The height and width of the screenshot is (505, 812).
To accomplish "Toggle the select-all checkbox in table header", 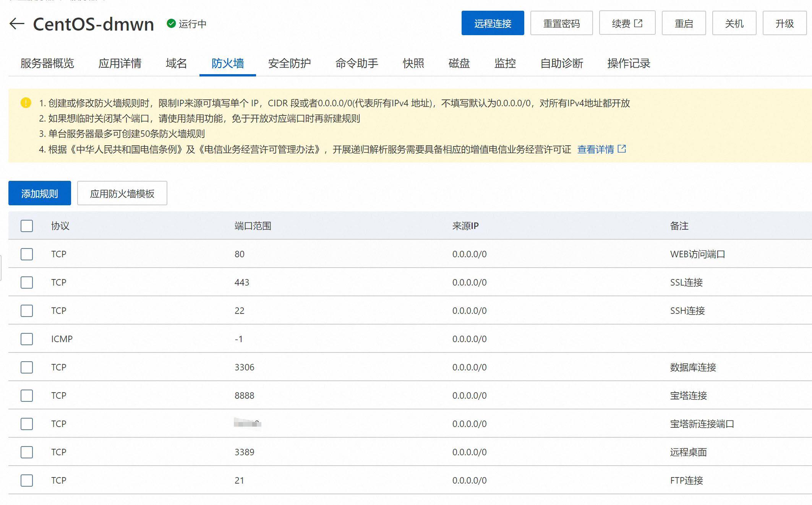I will point(27,226).
